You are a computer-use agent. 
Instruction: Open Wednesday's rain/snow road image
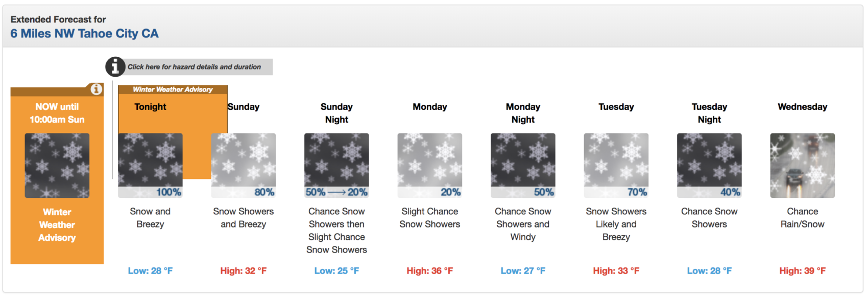[x=803, y=166]
